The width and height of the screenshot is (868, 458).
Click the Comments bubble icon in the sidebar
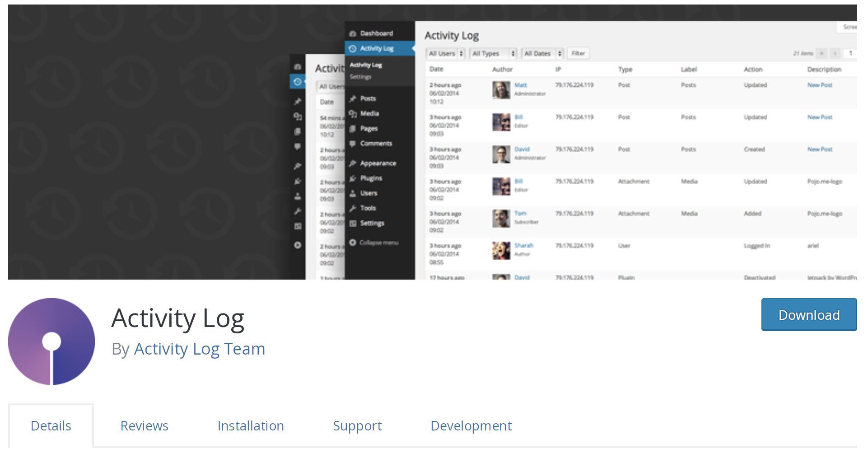353,144
